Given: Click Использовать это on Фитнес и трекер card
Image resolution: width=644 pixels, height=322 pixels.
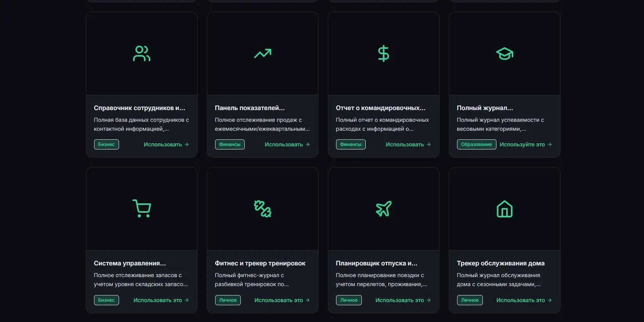Looking at the screenshot, I should pyautogui.click(x=282, y=300).
